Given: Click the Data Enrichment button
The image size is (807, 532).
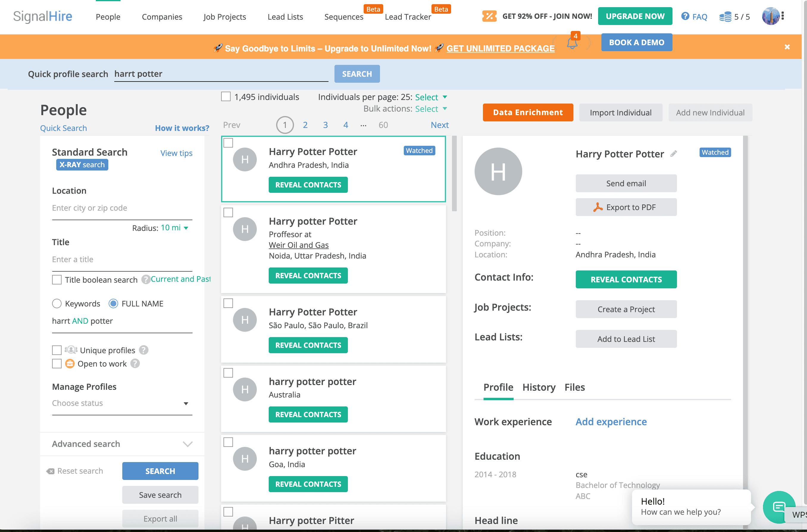Looking at the screenshot, I should (528, 112).
